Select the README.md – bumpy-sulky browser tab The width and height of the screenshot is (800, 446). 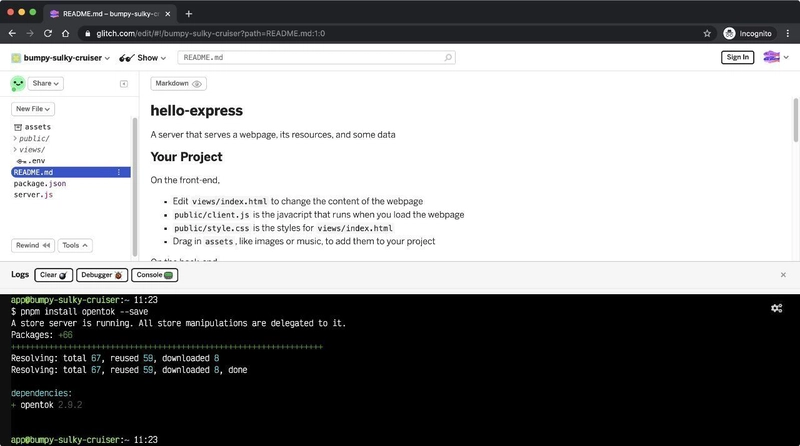click(110, 14)
